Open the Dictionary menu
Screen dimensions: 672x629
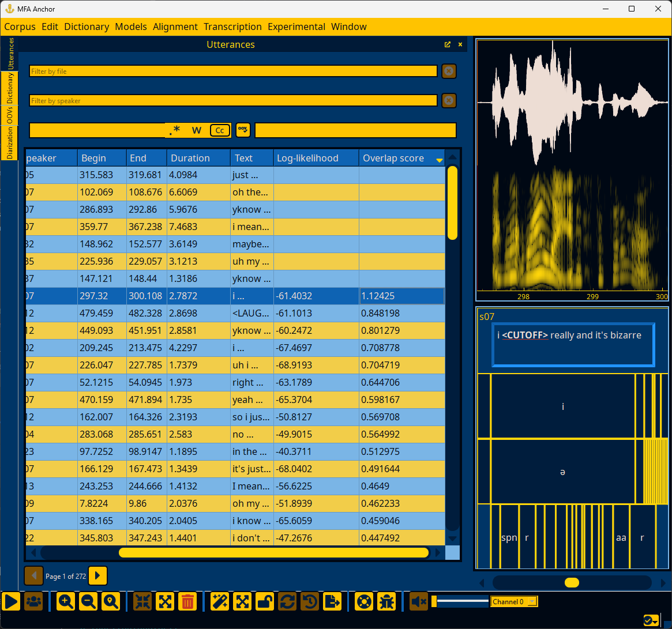pyautogui.click(x=87, y=27)
